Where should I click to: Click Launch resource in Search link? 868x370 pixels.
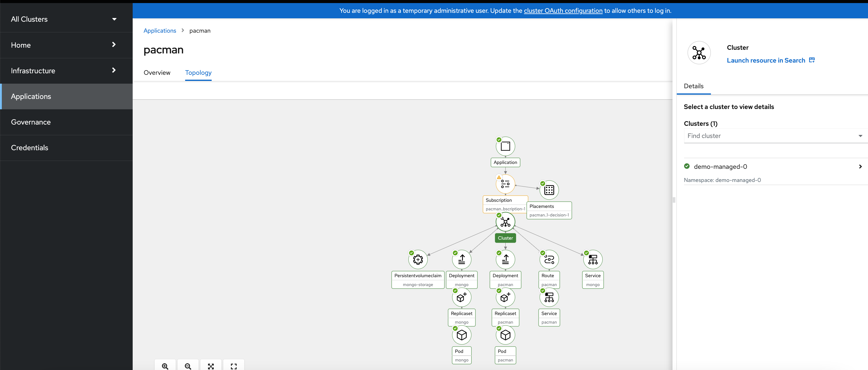point(766,60)
